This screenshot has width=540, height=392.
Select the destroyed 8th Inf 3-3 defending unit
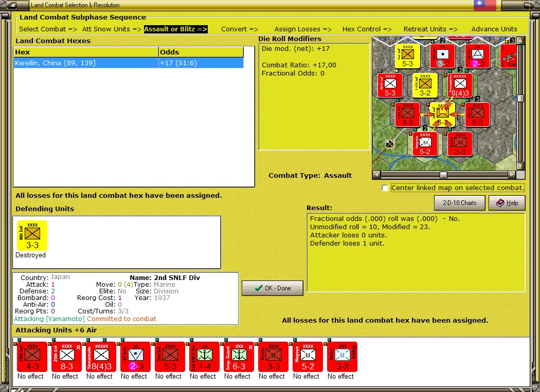point(32,235)
